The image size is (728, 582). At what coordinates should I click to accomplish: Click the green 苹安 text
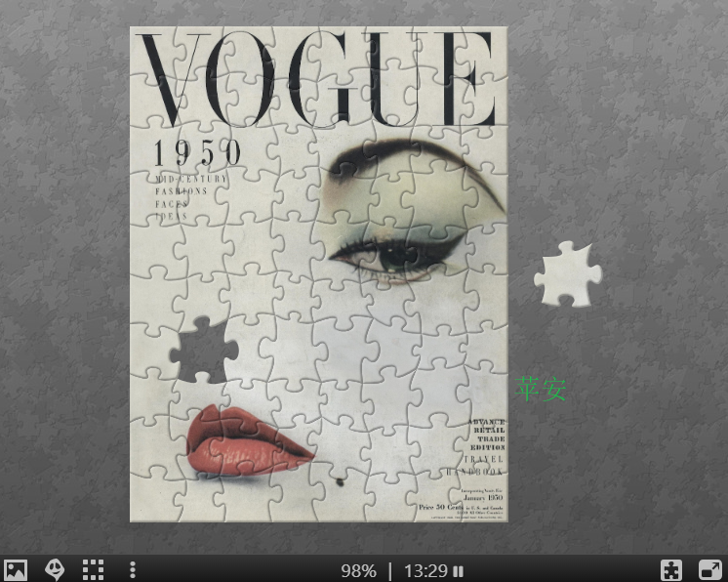541,389
